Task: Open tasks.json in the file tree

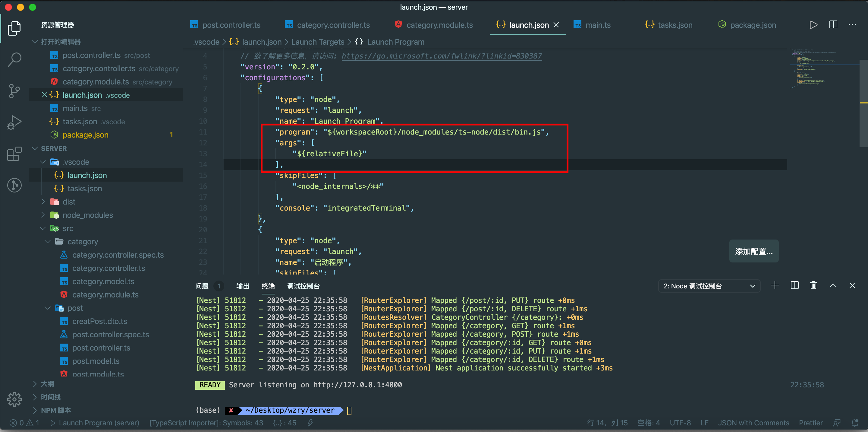Action: pos(85,189)
